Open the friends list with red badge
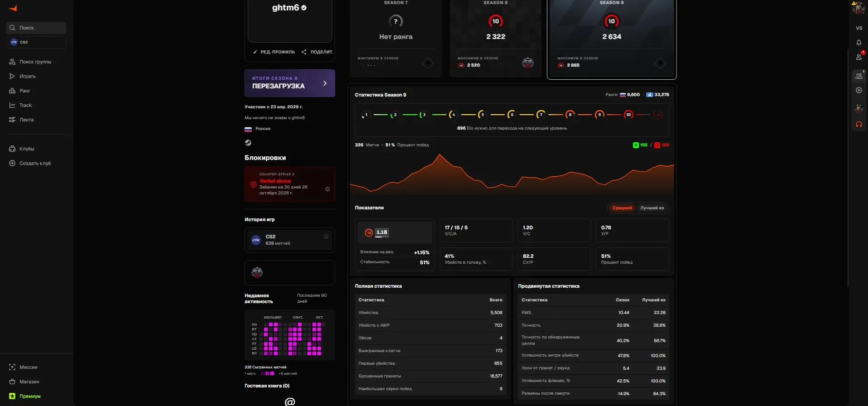Screen dimensions: 868x406 859,57
